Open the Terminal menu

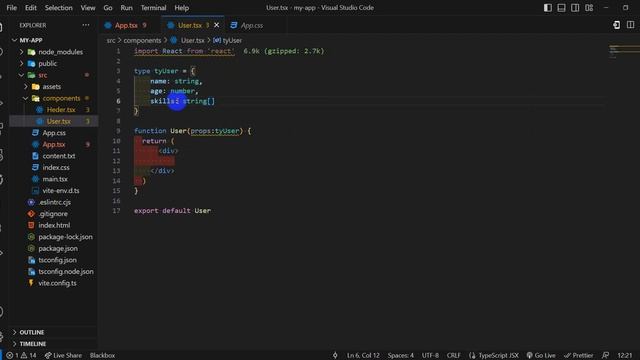(153, 8)
